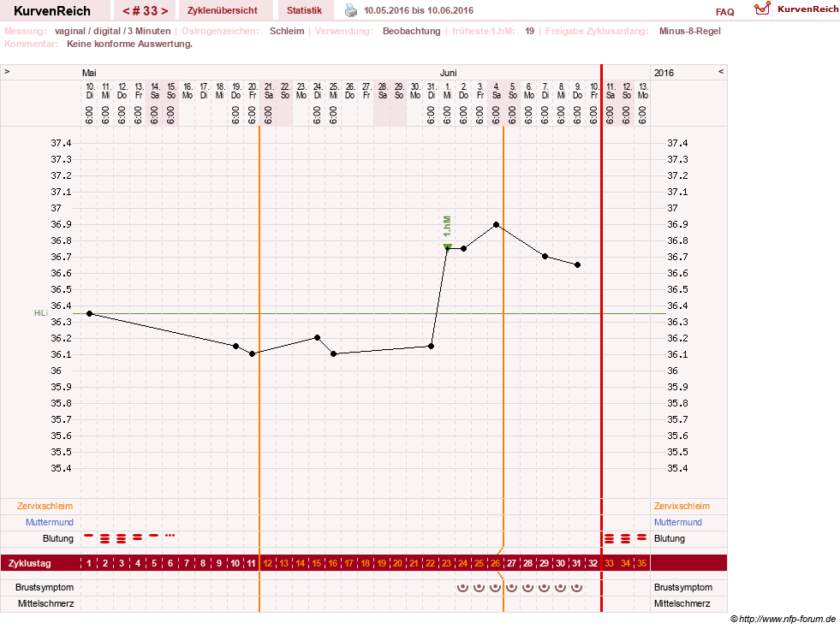Click spotting dots on cycle day 6

coord(170,536)
